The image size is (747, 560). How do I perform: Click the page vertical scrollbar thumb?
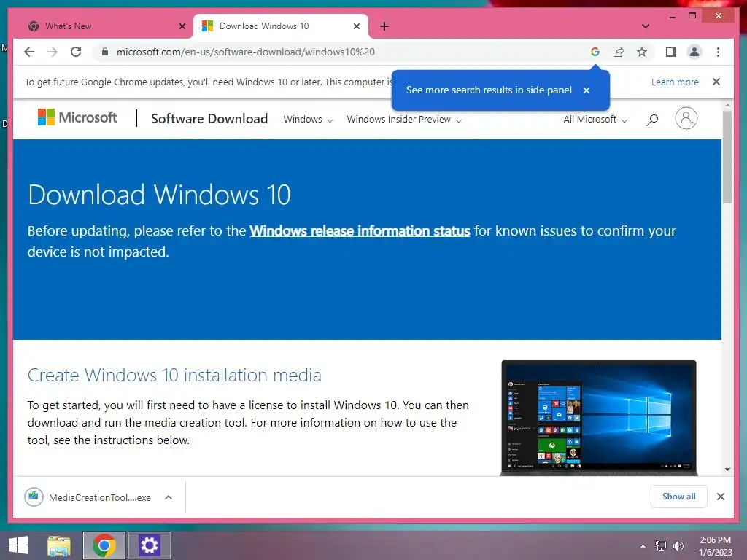pos(727,157)
